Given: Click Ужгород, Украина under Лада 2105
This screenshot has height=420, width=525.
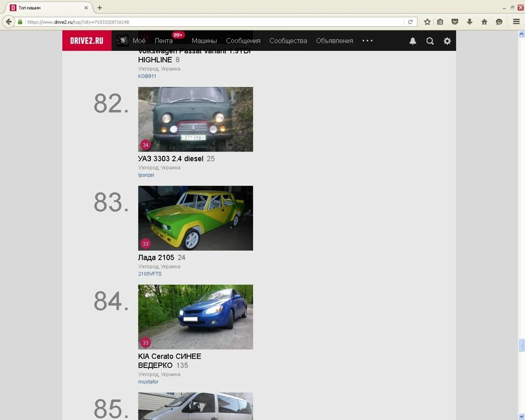Looking at the screenshot, I should pos(159,266).
